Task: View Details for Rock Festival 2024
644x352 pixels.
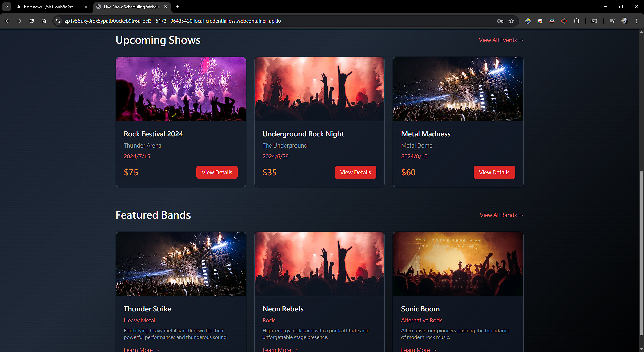Action: click(217, 172)
